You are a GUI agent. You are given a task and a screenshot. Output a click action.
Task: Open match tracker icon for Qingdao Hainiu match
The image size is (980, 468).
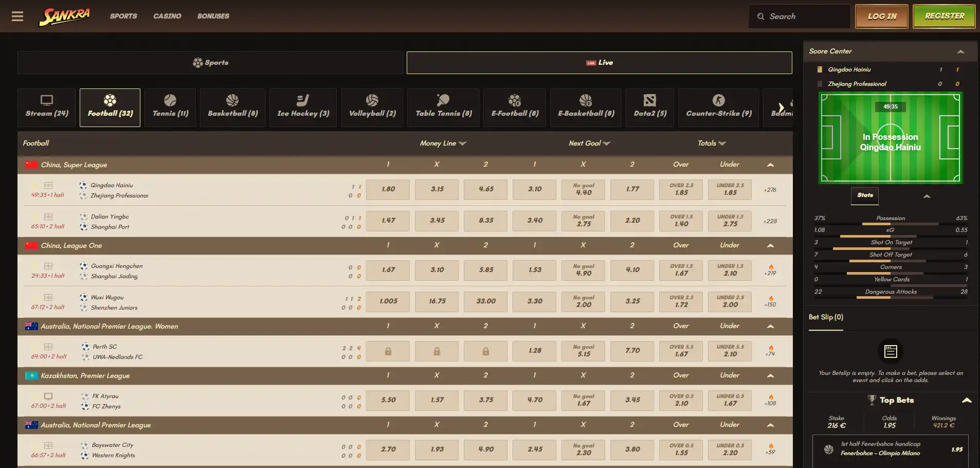pyautogui.click(x=48, y=185)
